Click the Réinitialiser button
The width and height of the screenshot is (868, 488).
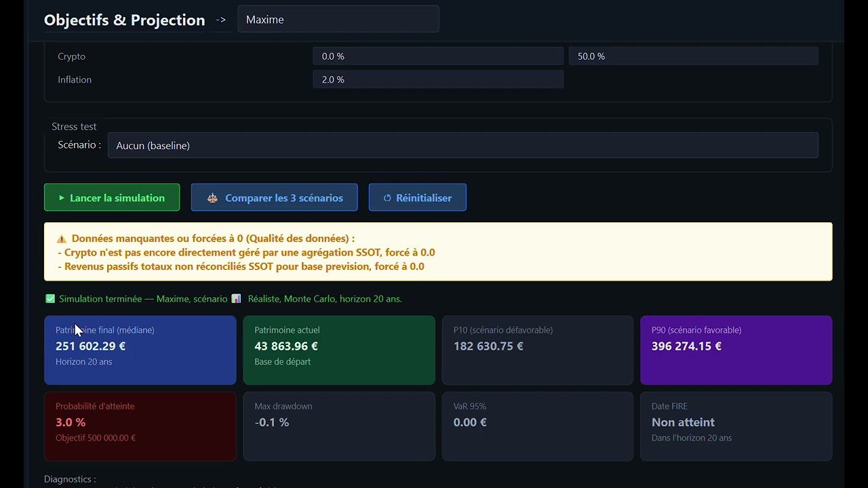(x=417, y=198)
